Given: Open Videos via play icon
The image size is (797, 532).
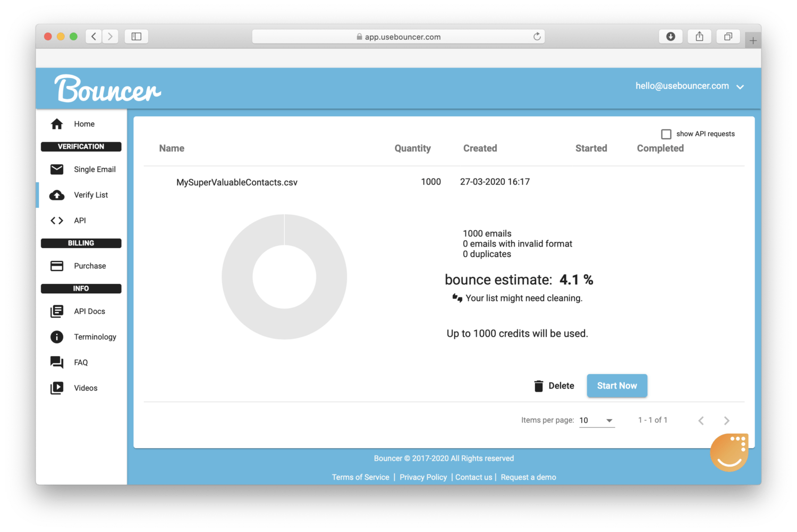Looking at the screenshot, I should coord(57,387).
